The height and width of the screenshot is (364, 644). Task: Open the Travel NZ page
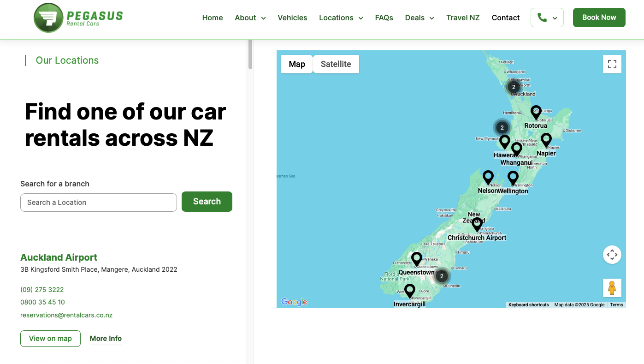[463, 18]
